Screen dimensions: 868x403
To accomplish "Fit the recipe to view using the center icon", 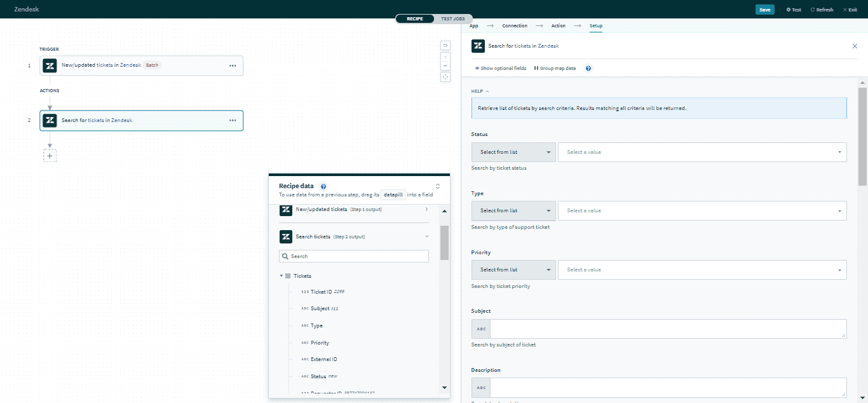I will click(445, 77).
